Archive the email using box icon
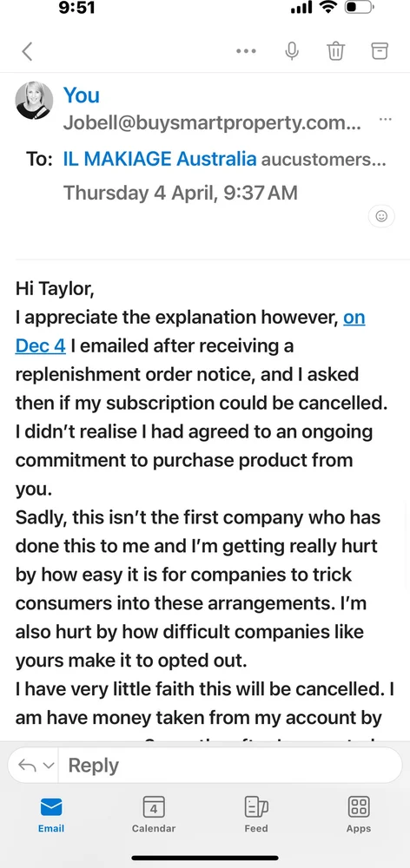Image resolution: width=410 pixels, height=868 pixels. point(380,51)
